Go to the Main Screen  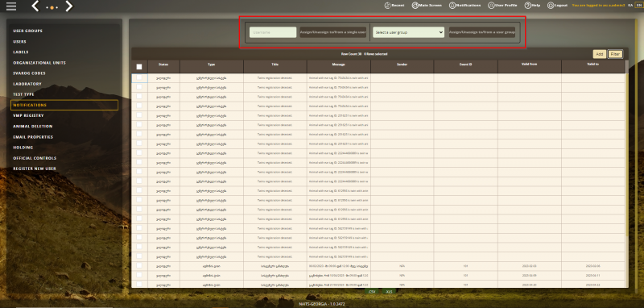[x=427, y=6]
